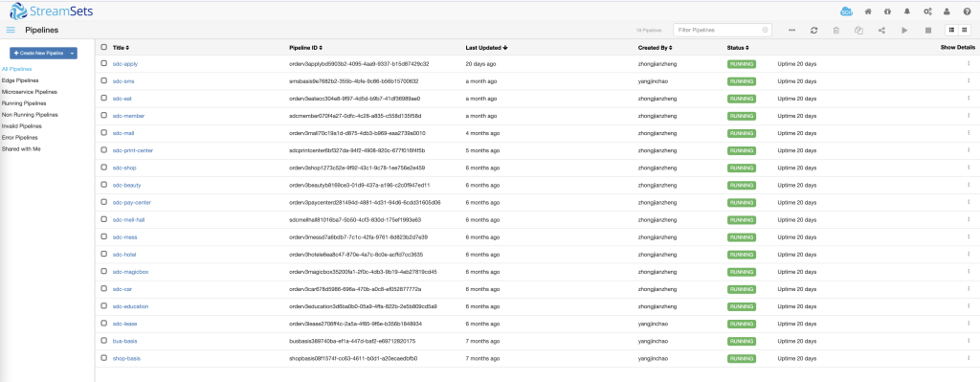Check the sdc-member row checkbox
Screen dimensions: 980x382
[x=104, y=116]
